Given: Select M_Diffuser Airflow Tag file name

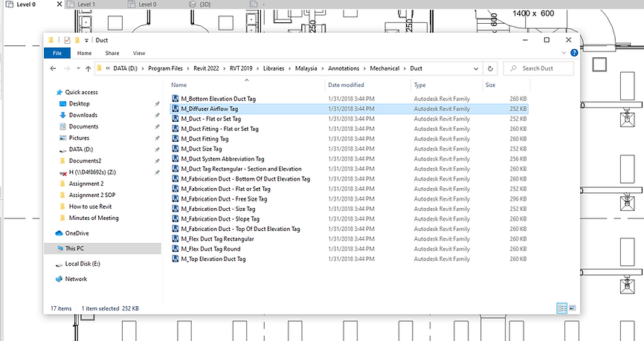Looking at the screenshot, I should coord(210,108).
